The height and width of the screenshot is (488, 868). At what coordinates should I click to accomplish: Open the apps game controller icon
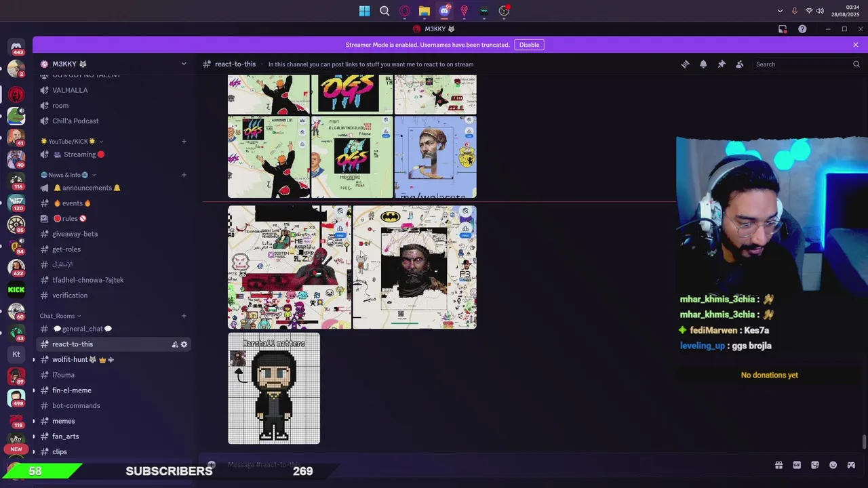pos(852,465)
